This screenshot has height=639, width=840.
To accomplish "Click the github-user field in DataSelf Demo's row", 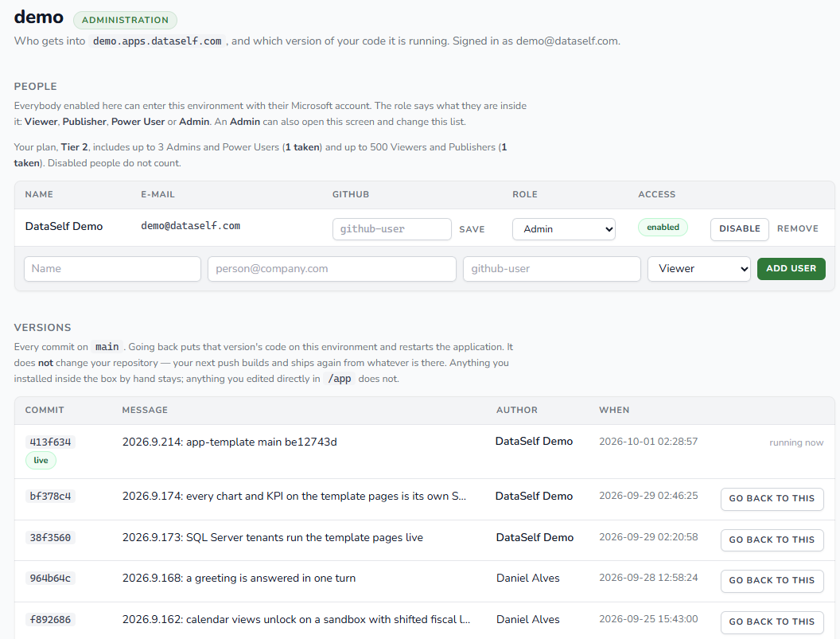I will click(391, 229).
